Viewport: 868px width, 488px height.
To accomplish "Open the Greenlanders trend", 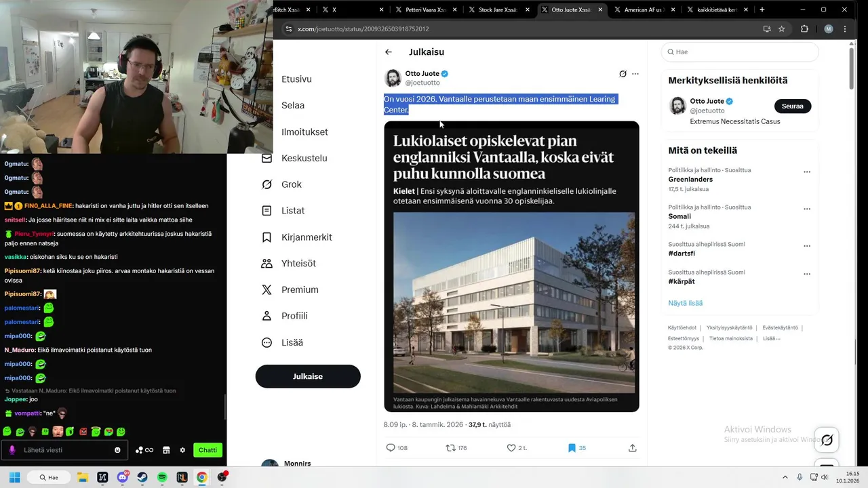I will coord(690,180).
